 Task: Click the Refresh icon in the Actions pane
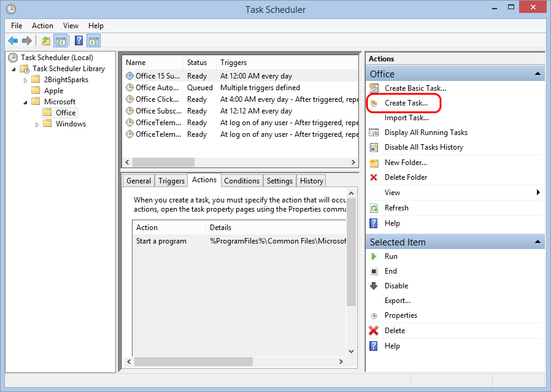[374, 208]
